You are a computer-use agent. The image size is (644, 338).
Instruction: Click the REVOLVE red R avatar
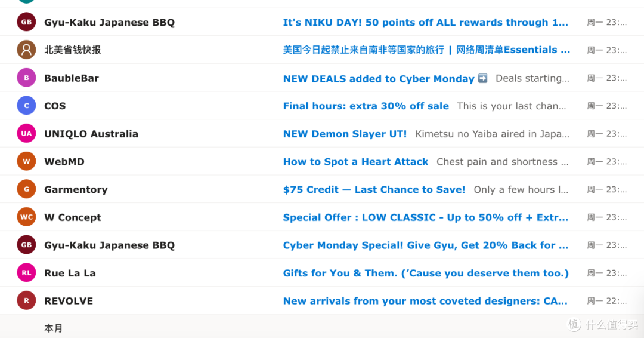[26, 301]
